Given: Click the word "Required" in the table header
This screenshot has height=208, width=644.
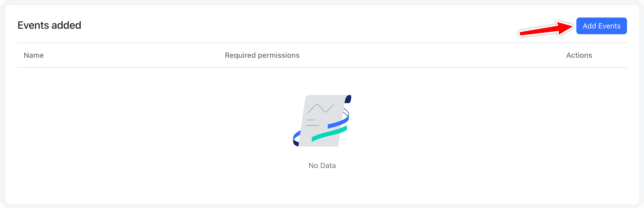Looking at the screenshot, I should pyautogui.click(x=240, y=55).
